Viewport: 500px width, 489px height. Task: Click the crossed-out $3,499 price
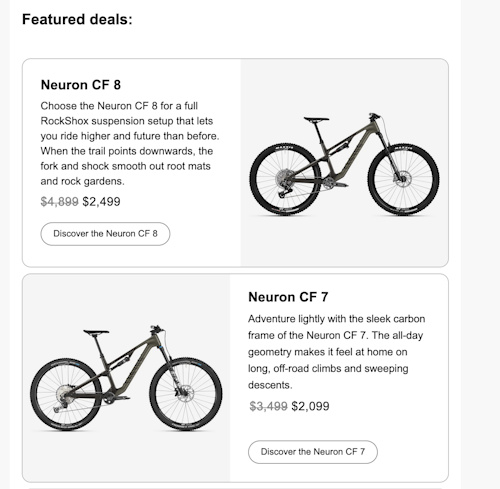(x=268, y=406)
